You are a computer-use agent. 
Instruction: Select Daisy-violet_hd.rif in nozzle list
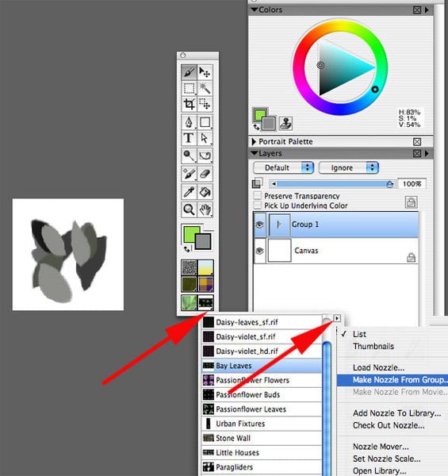tap(262, 351)
